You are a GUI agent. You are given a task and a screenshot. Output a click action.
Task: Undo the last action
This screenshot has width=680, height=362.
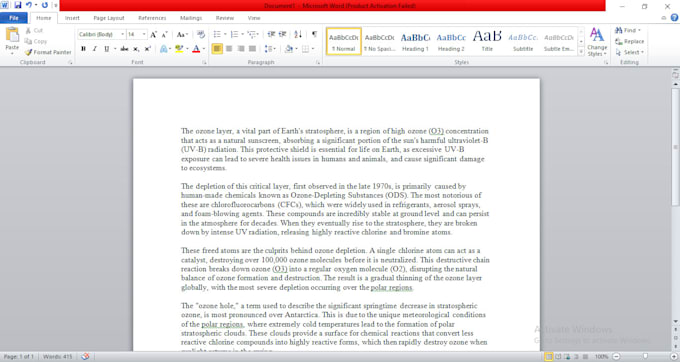point(29,5)
